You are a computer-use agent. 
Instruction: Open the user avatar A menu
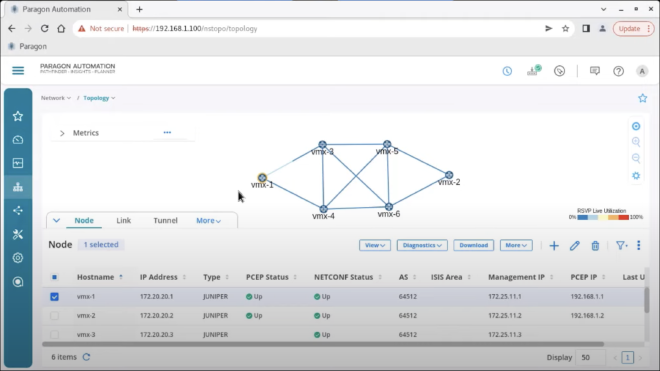[642, 71]
